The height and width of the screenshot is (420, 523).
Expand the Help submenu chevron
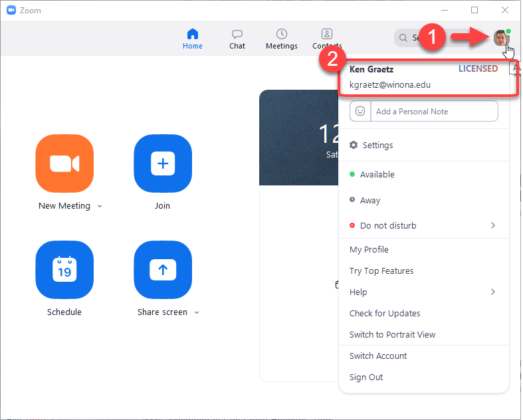pos(492,292)
